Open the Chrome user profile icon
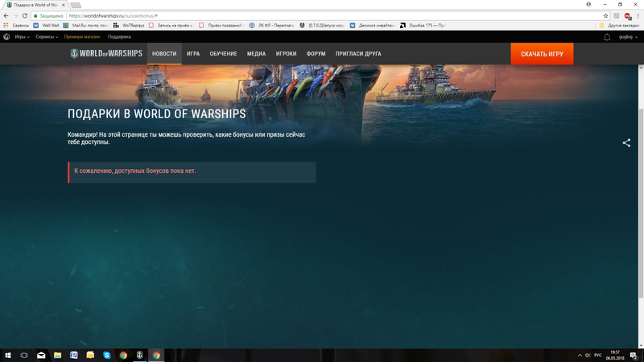 (x=588, y=5)
